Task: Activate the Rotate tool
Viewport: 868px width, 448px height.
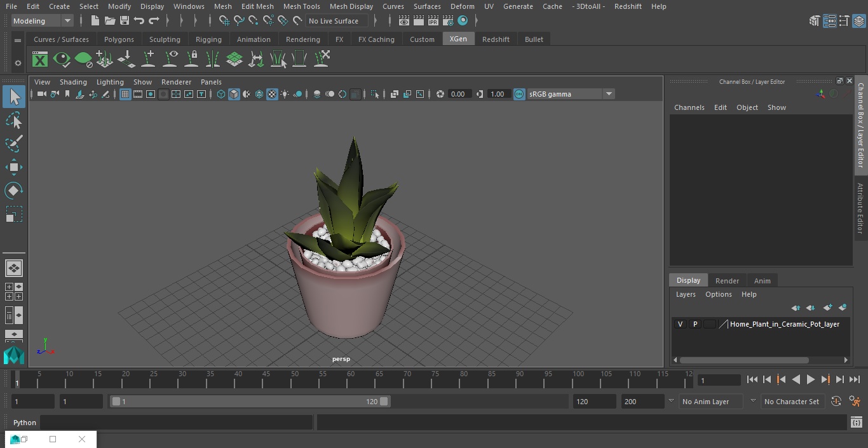Action: (14, 191)
